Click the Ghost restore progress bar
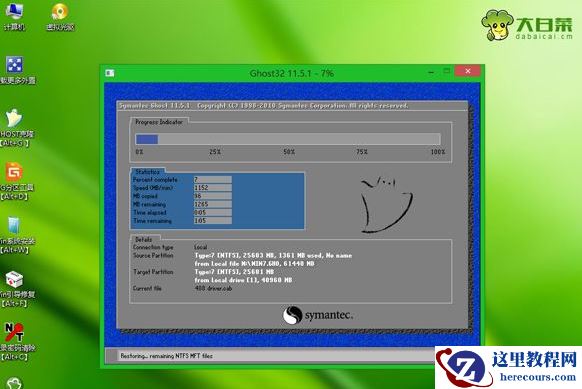The image size is (582, 389). tap(288, 139)
